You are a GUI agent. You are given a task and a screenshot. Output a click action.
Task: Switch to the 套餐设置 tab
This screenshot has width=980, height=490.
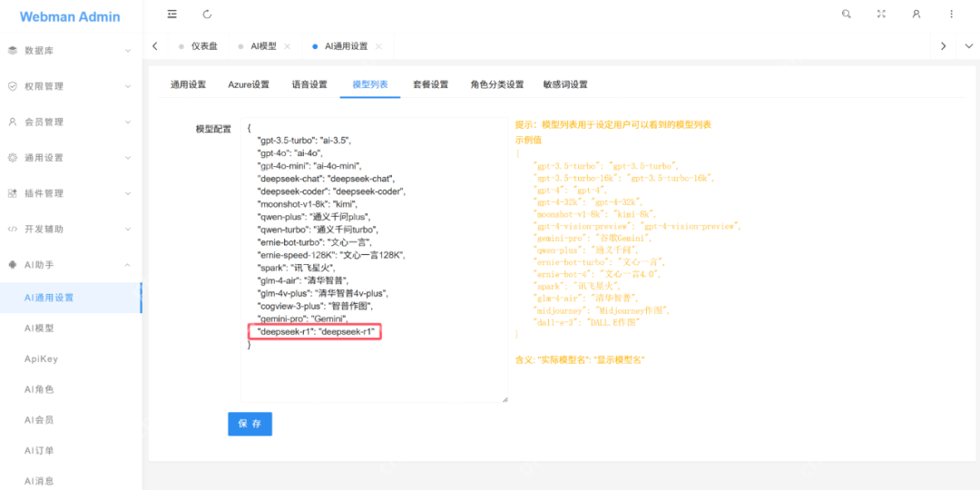[x=430, y=84]
